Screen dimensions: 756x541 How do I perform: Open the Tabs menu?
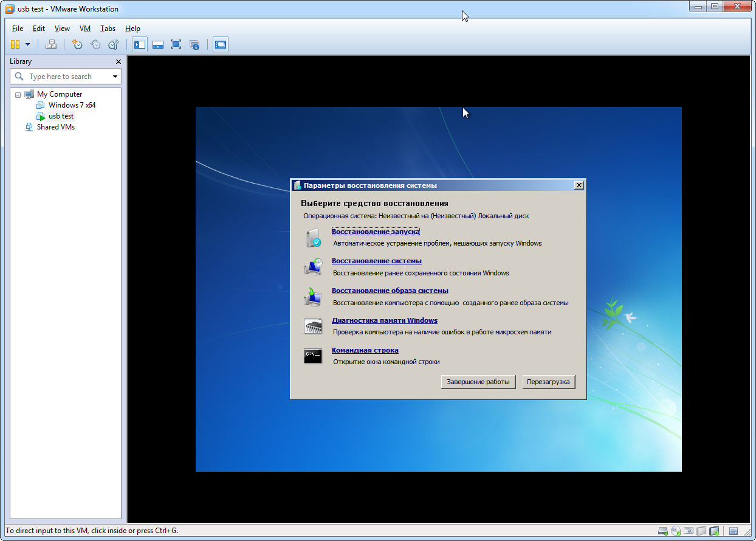click(x=108, y=29)
